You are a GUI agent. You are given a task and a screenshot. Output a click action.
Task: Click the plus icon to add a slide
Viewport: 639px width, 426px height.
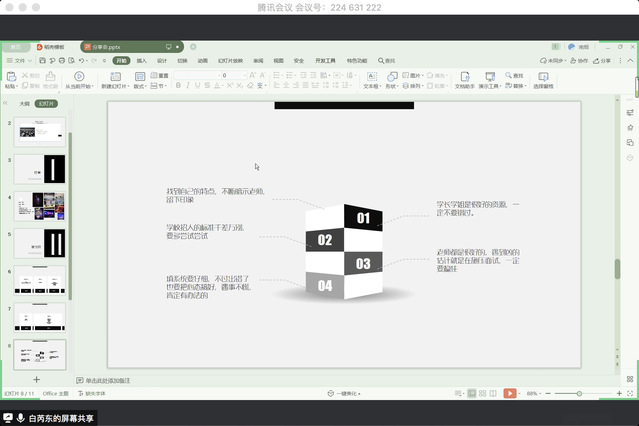point(36,380)
